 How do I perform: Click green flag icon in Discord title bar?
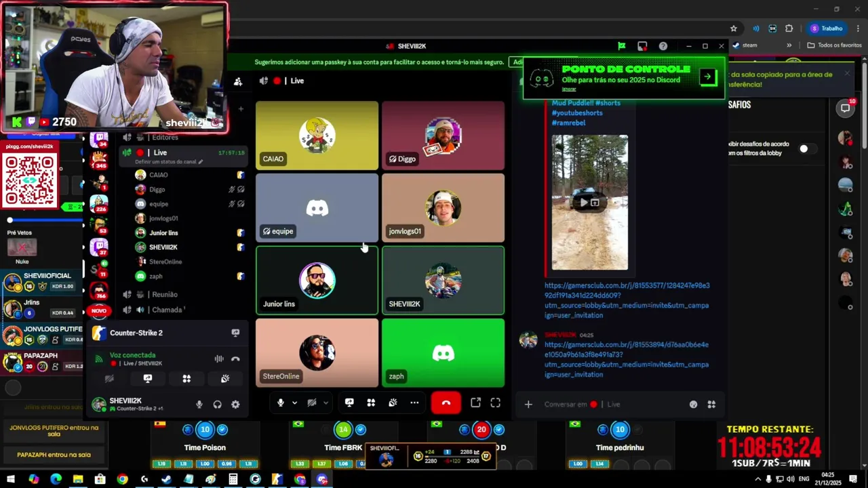tap(621, 46)
